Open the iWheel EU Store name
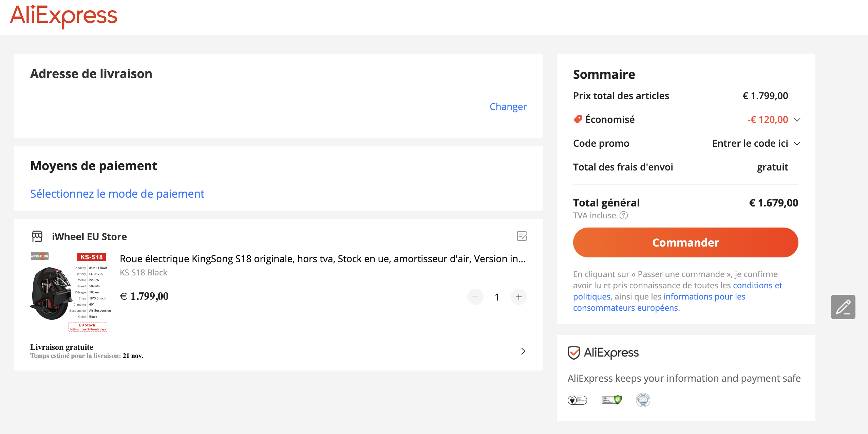 click(x=89, y=237)
